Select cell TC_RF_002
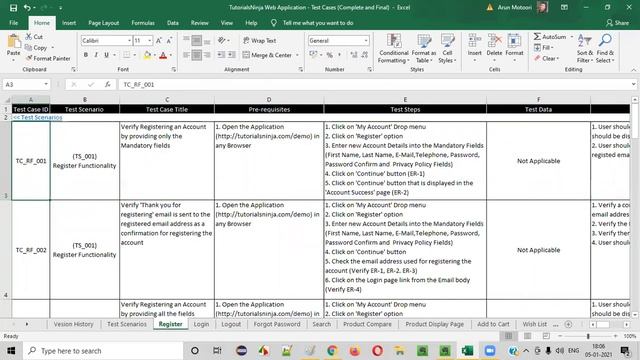640x360 pixels. tap(31, 250)
